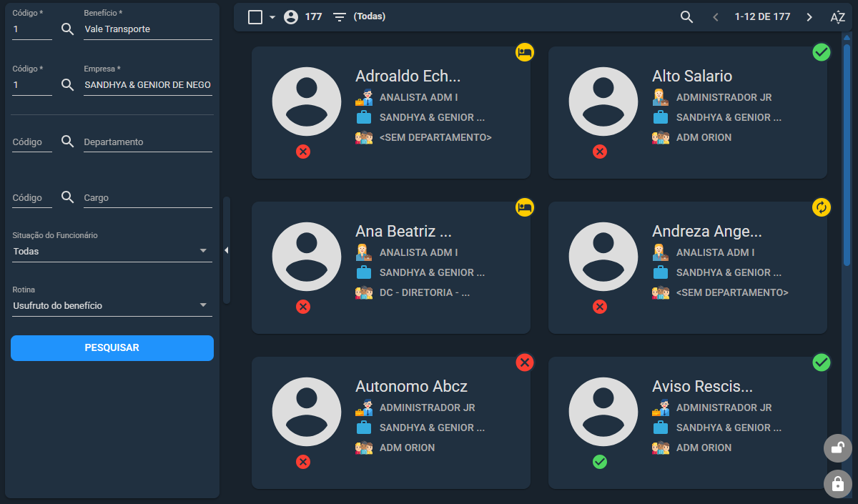Click the name Alto Salario
The height and width of the screenshot is (504, 858).
(692, 76)
